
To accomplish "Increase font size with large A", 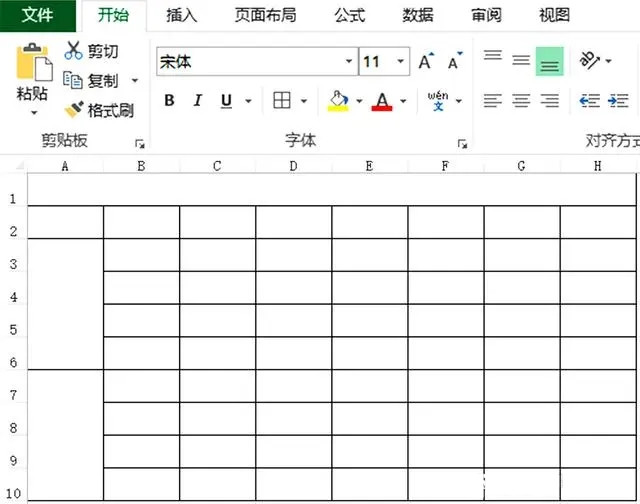I will (x=427, y=61).
